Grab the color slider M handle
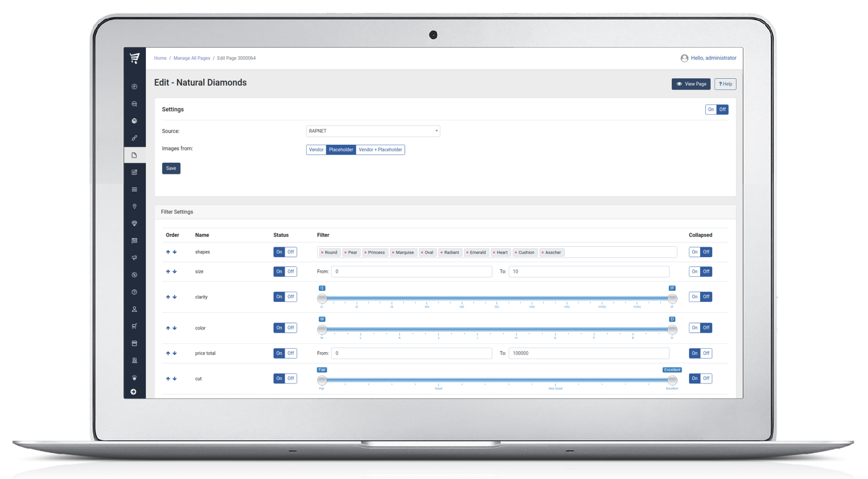 (x=322, y=330)
